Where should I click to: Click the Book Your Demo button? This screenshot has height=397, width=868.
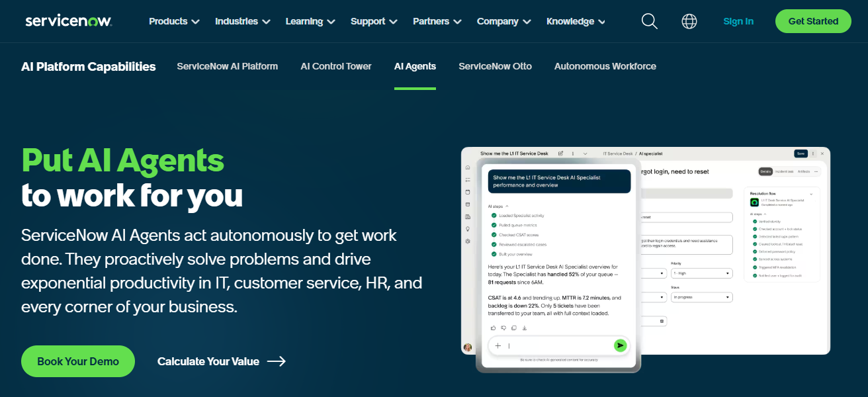78,361
